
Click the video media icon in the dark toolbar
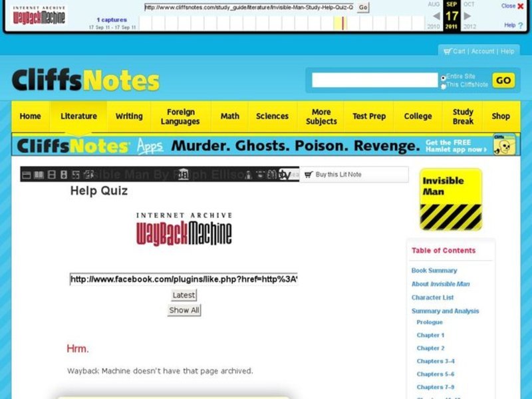51,174
